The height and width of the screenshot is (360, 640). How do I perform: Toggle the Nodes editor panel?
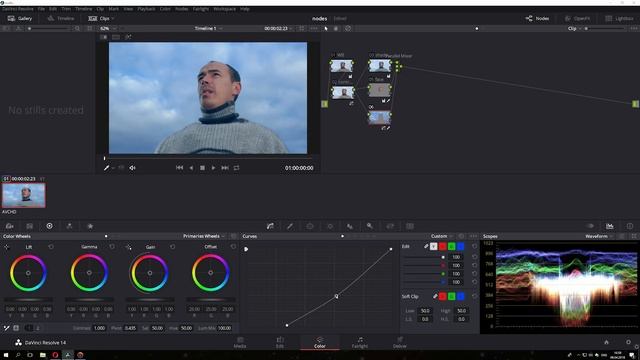(537, 18)
